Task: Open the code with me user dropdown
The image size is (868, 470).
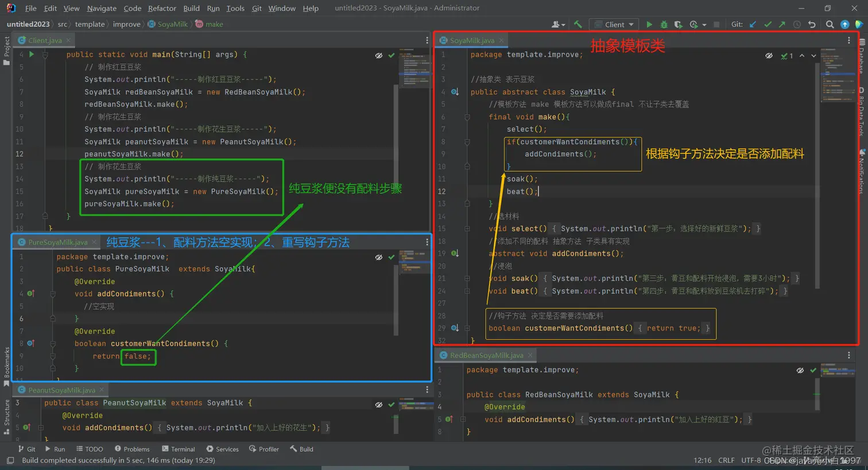Action: point(558,25)
